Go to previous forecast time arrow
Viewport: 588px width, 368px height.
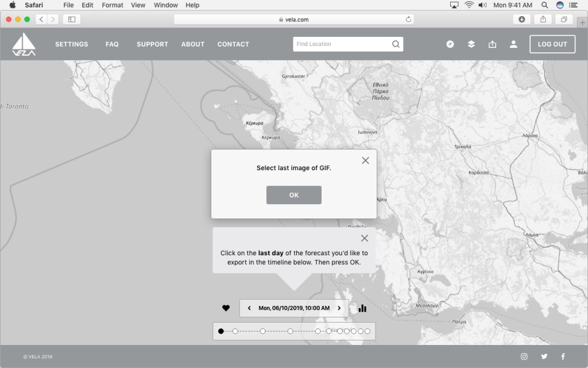(249, 308)
